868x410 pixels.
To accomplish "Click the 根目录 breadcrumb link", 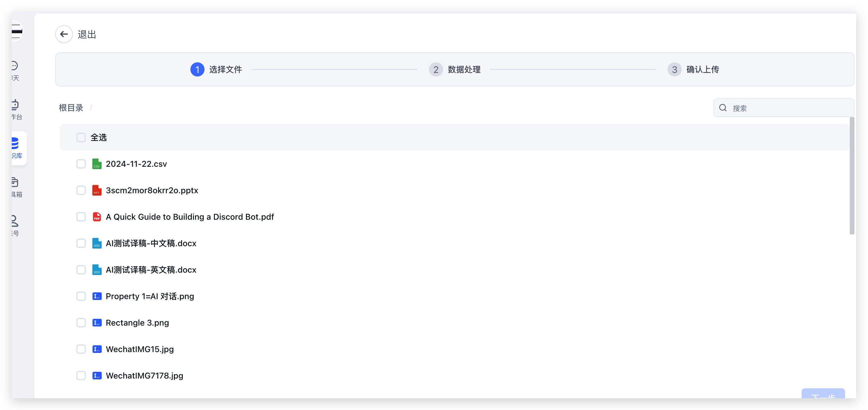I will coord(71,108).
